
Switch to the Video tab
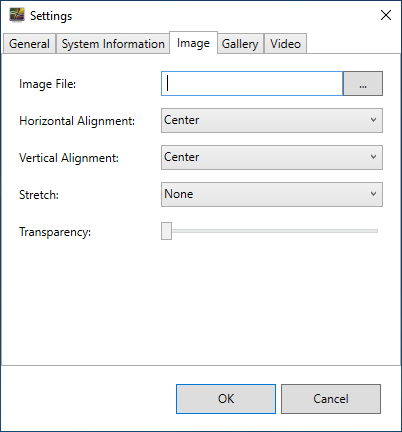click(285, 44)
